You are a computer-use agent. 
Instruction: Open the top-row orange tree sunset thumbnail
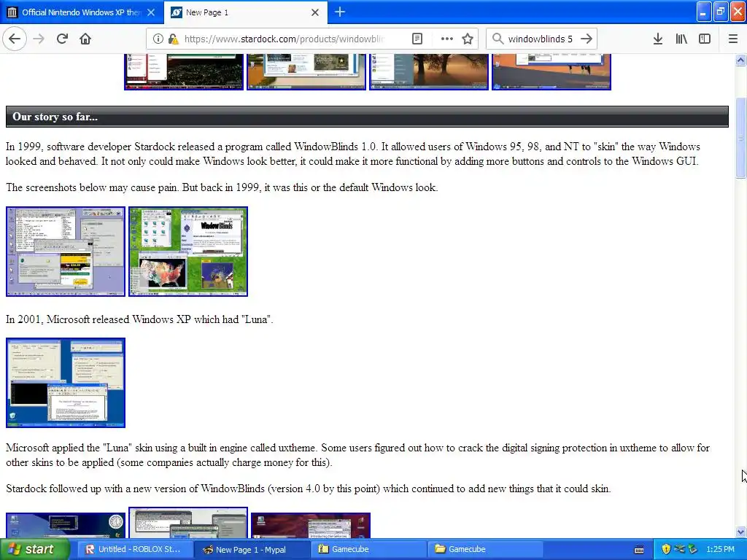(429, 71)
